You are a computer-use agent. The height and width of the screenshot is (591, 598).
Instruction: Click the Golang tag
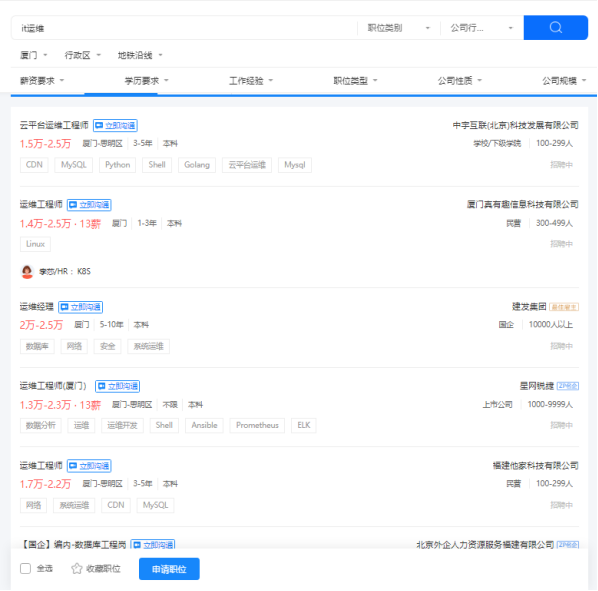pos(197,165)
